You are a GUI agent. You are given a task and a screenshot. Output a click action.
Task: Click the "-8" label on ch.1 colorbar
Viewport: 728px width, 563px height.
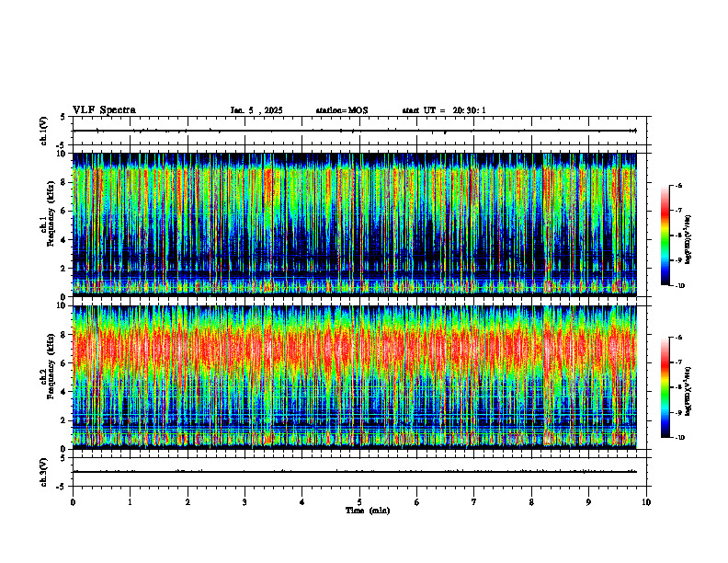[679, 236]
